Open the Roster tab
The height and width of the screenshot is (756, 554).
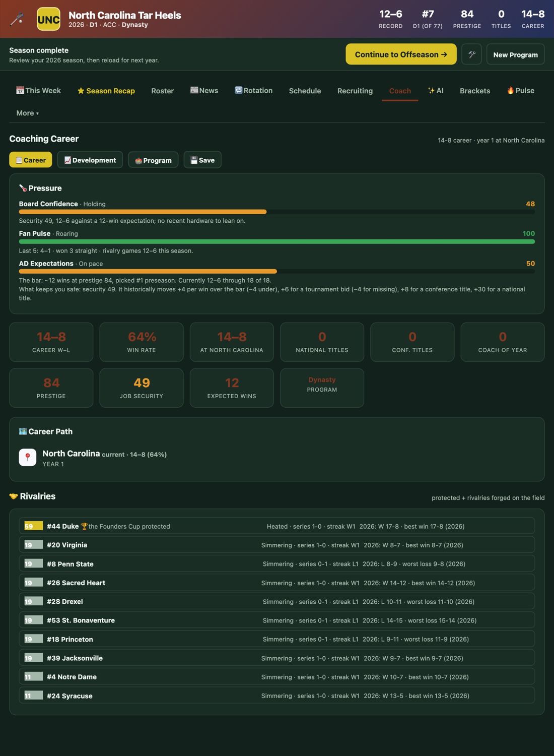[162, 91]
